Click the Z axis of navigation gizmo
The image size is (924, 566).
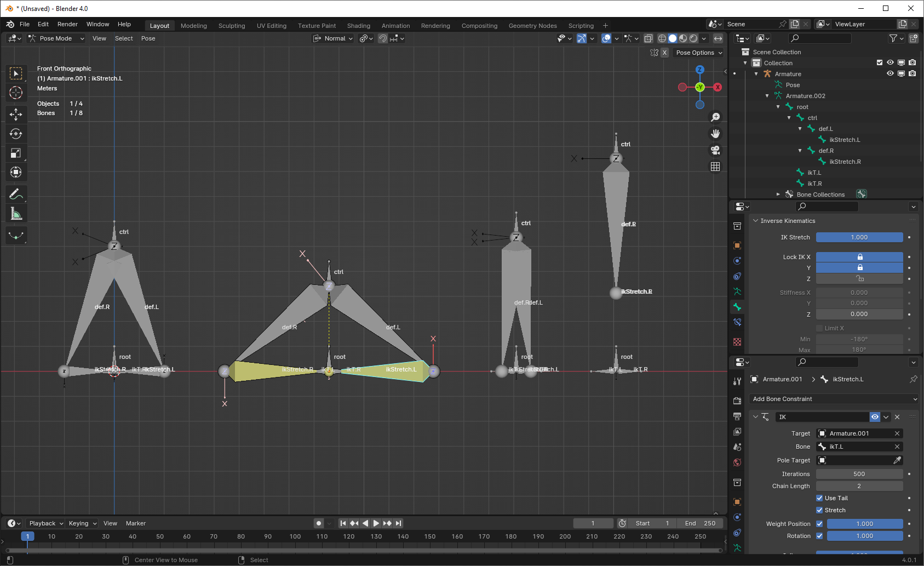[699, 70]
